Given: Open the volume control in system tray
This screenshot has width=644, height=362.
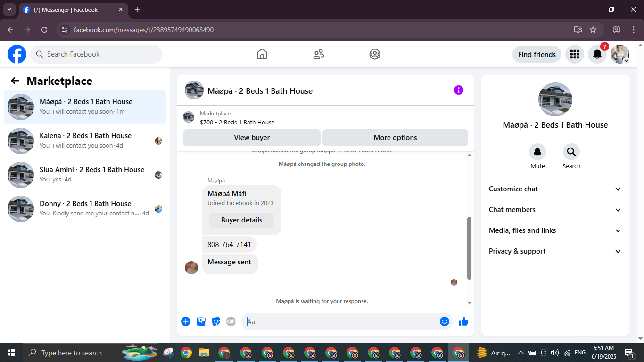Looking at the screenshot, I should tap(555, 353).
